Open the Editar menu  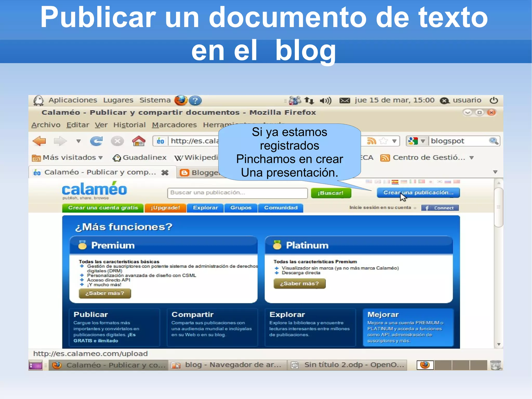(x=78, y=125)
